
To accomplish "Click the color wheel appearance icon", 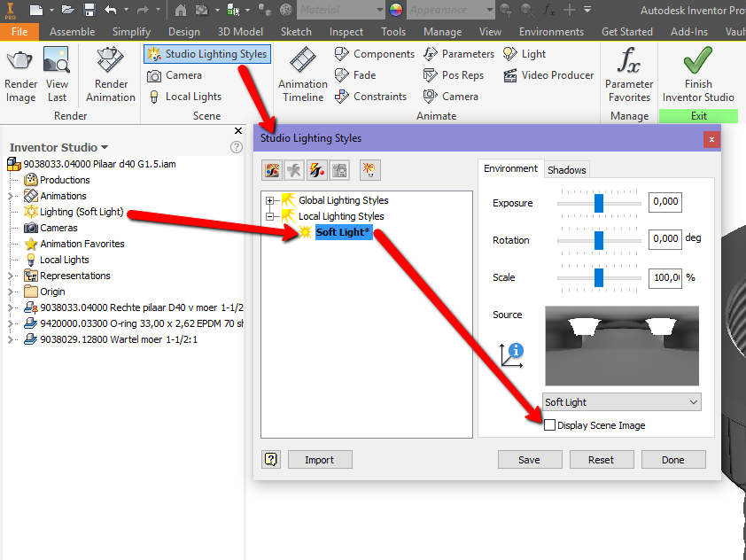I will [396, 10].
